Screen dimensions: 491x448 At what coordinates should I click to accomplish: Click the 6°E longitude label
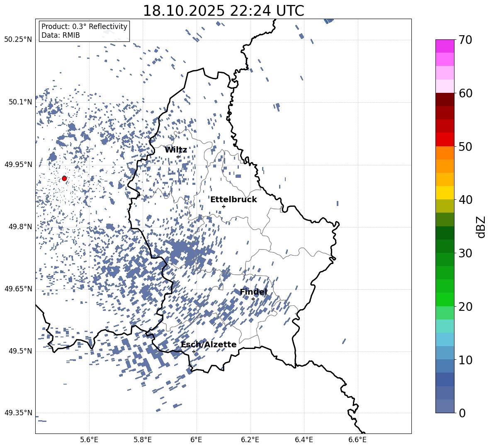point(196,440)
